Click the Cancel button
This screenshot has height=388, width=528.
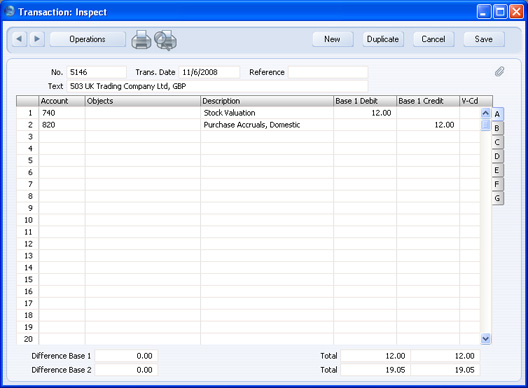click(433, 39)
